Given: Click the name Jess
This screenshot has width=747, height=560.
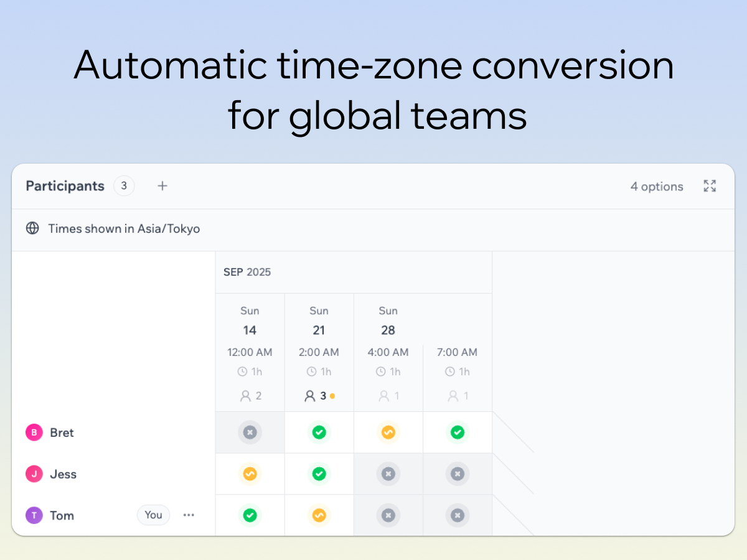Looking at the screenshot, I should click(x=63, y=474).
